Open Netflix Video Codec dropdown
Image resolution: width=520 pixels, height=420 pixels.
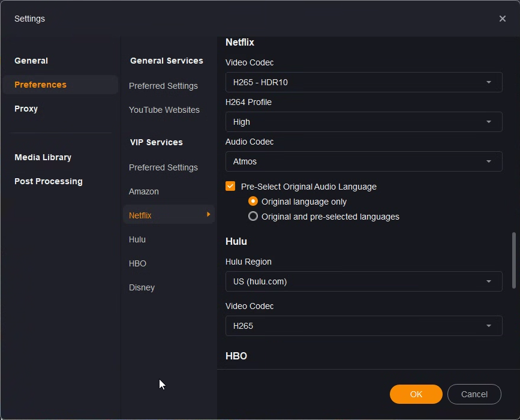tap(363, 82)
